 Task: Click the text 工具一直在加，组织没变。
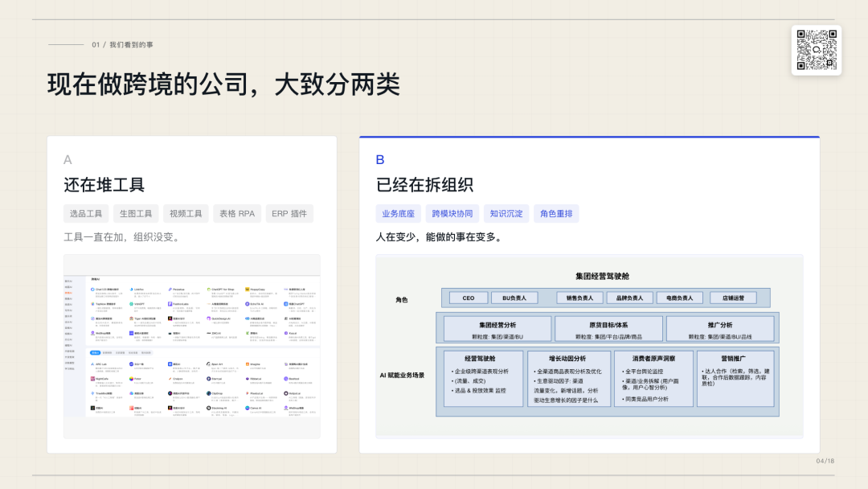tap(123, 237)
